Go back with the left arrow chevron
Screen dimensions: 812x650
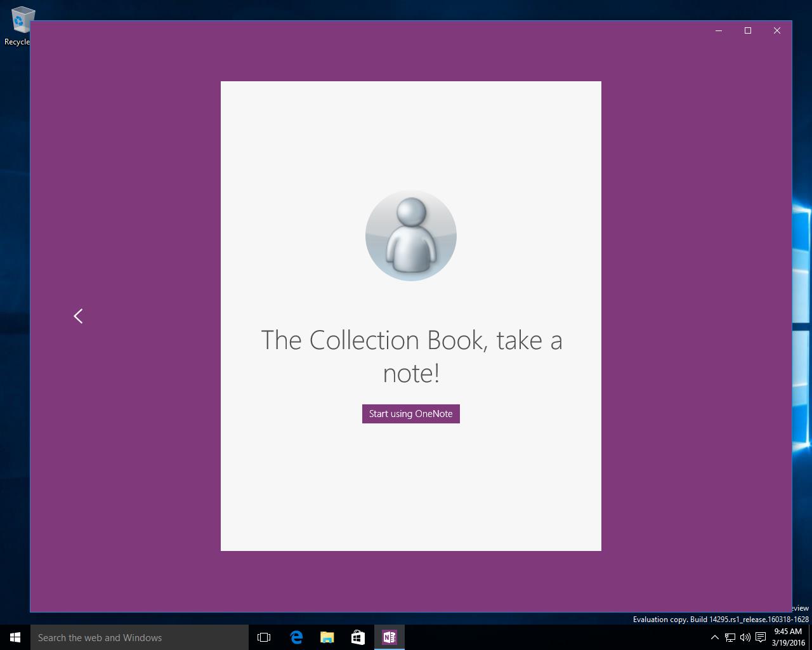click(x=78, y=316)
